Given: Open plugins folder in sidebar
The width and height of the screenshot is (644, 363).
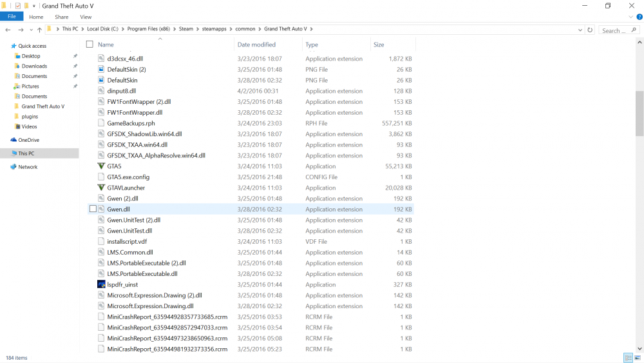Looking at the screenshot, I should click(x=30, y=117).
